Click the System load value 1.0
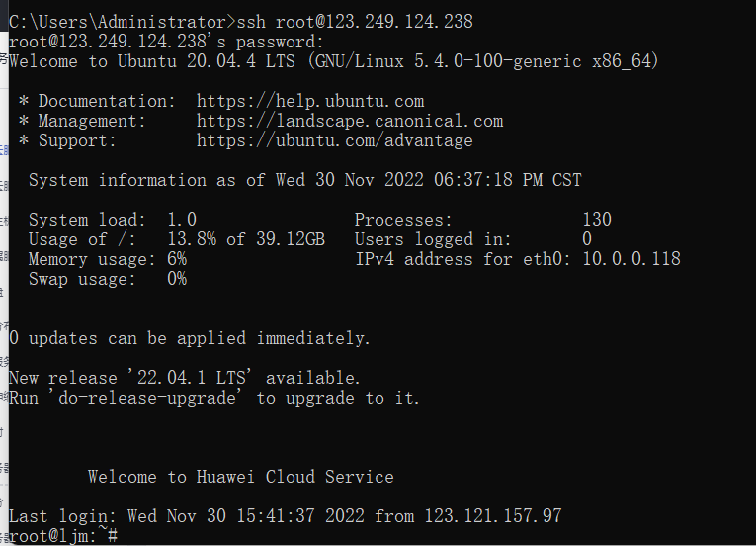Viewport: 756px width, 546px height. 182,220
